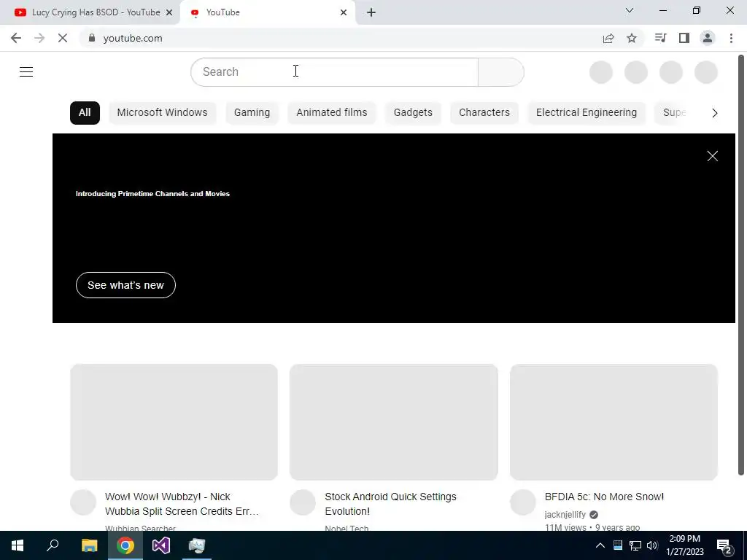Open Chrome's three-dot menu

click(731, 38)
